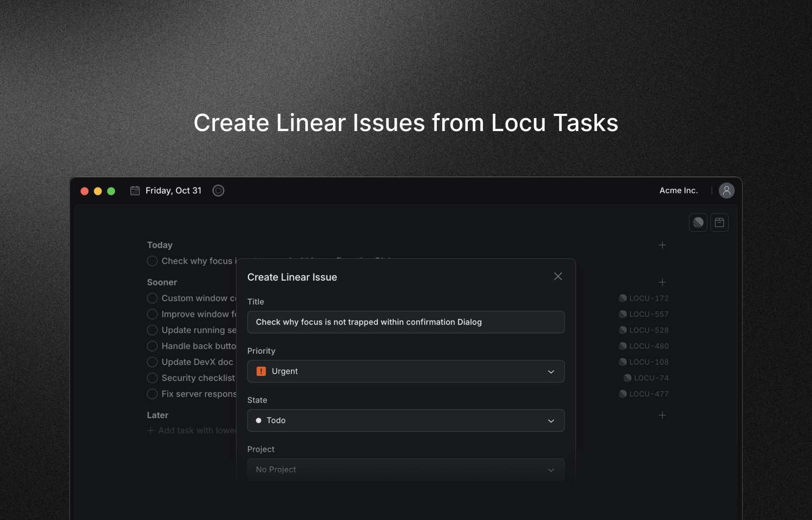
Task: Click the Linear logo beside LOCU-172
Action: (622, 298)
